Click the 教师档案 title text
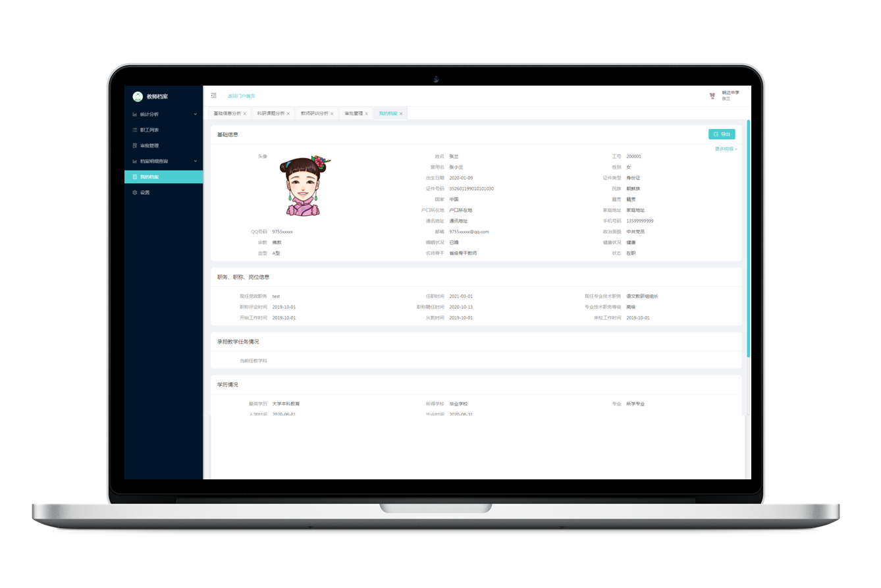 click(157, 97)
